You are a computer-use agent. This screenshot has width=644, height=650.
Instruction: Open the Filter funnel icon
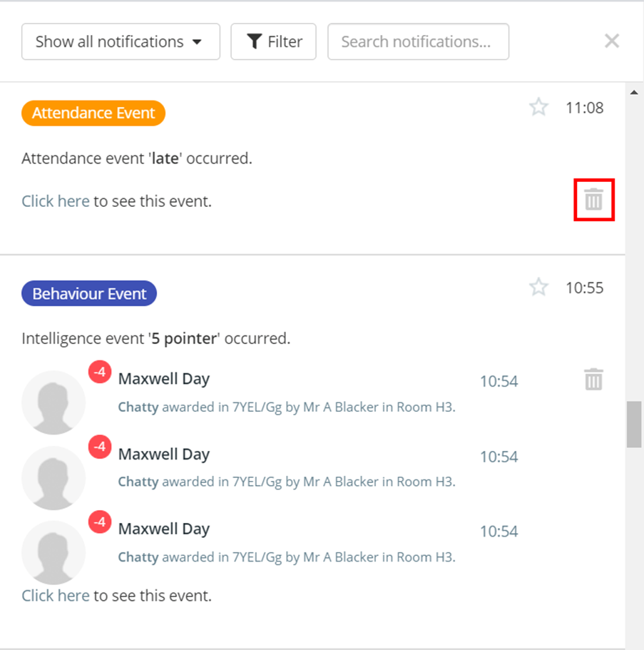point(254,41)
